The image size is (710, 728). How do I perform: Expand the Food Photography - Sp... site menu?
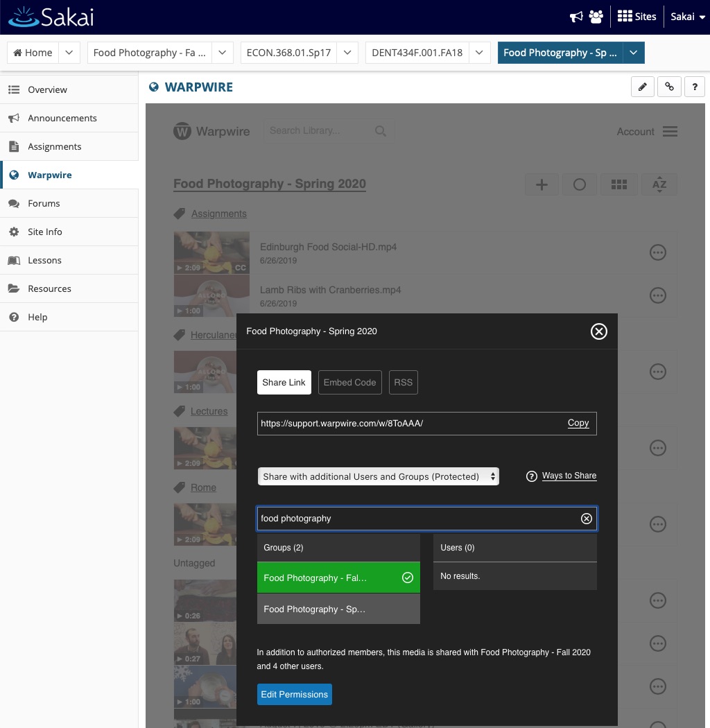[634, 53]
